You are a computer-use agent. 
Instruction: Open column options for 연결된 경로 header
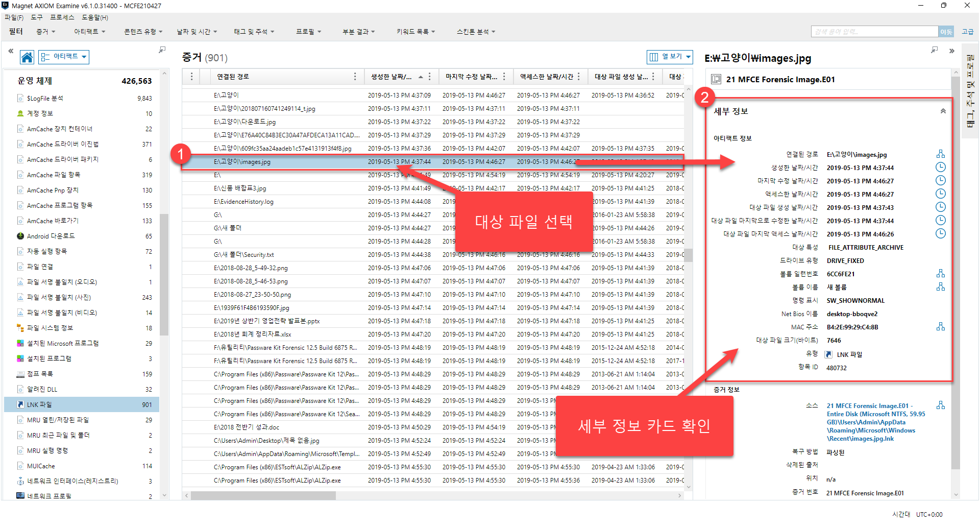(x=355, y=77)
